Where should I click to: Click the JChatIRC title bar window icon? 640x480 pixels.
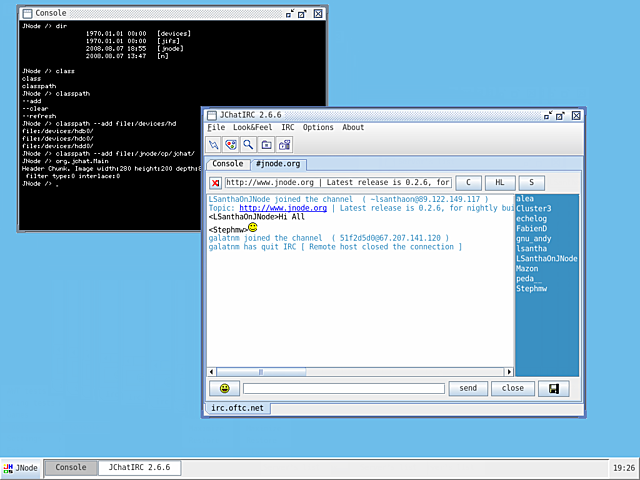point(212,116)
